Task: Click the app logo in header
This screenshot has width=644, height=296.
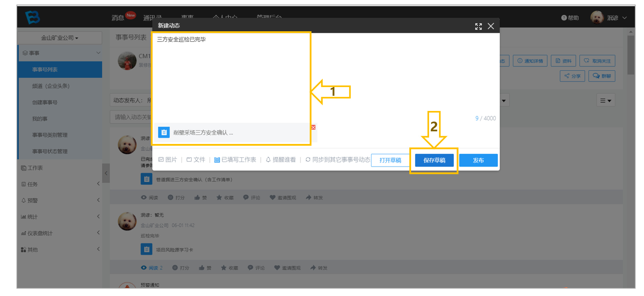Action: [x=33, y=17]
